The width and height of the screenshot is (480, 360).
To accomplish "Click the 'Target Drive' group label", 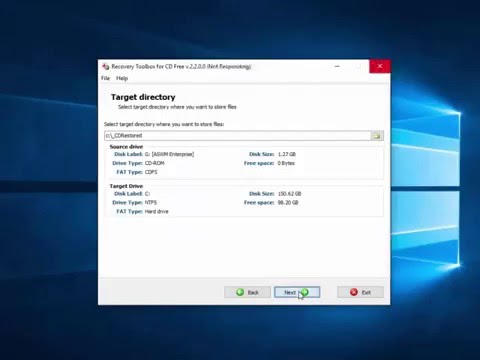I will pos(126,186).
